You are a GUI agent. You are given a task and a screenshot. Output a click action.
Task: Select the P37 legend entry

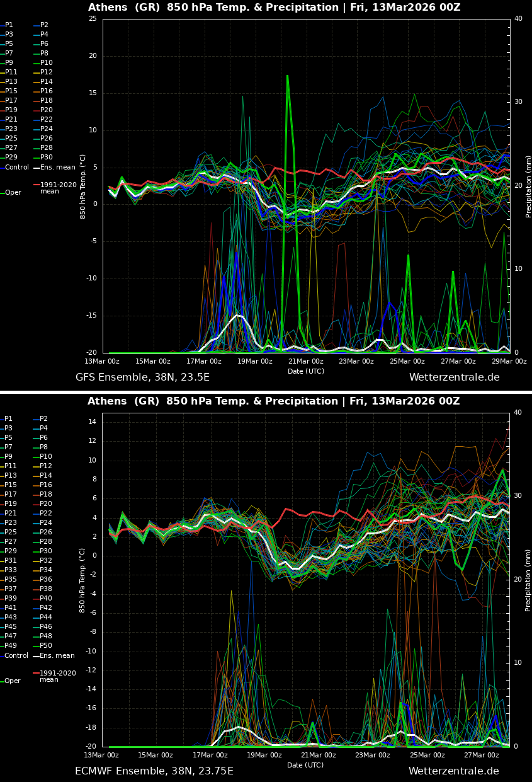(x=11, y=589)
